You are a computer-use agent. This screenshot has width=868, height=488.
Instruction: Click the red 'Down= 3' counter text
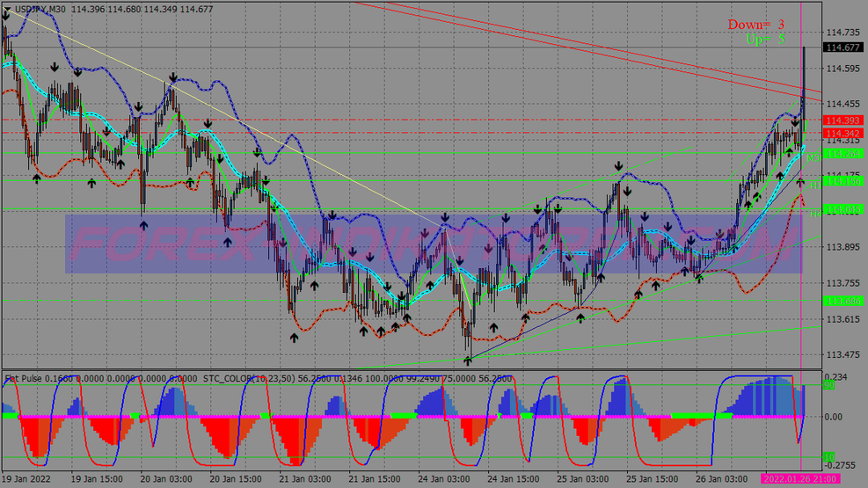[755, 25]
